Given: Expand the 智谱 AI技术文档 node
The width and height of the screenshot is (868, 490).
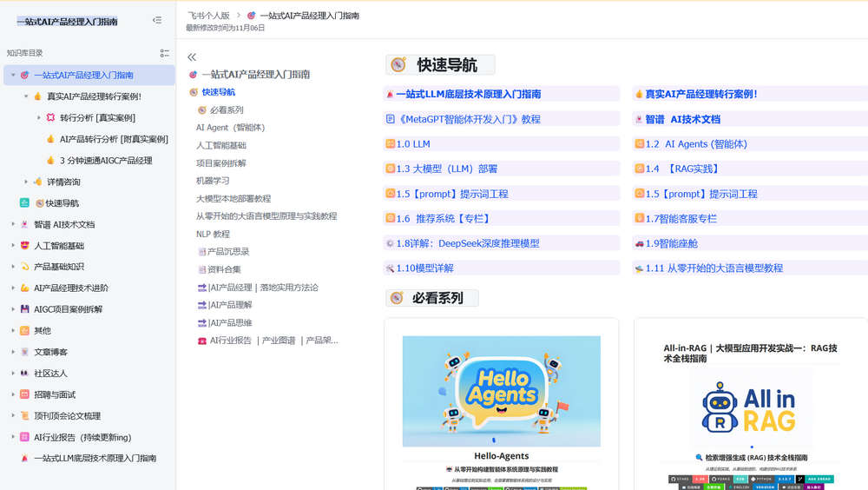Looking at the screenshot, I should pyautogui.click(x=13, y=224).
